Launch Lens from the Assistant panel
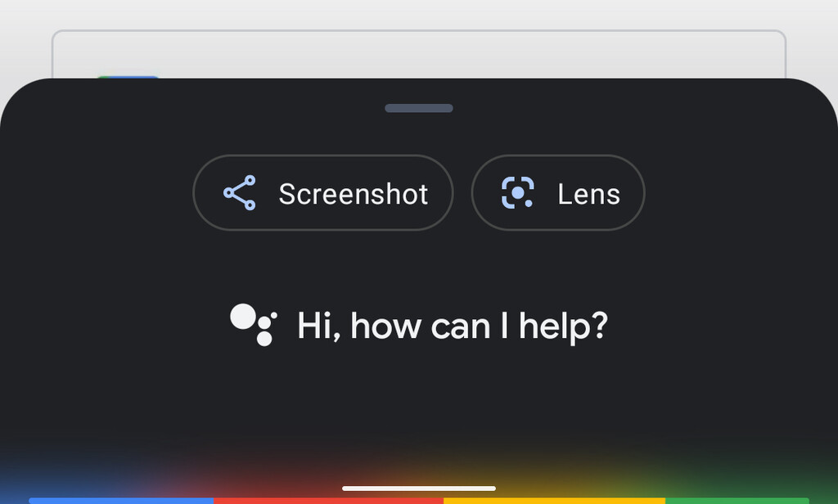 pos(557,192)
